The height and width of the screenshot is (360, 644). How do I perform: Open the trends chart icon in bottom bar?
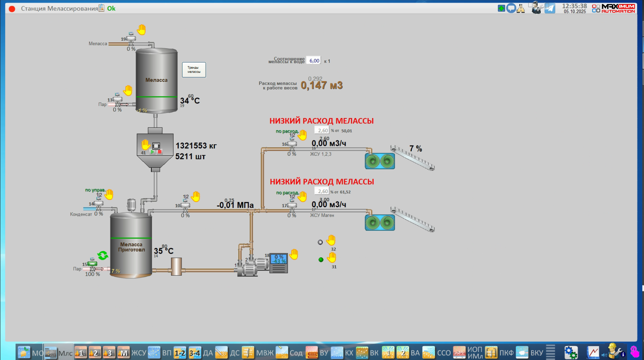593,353
